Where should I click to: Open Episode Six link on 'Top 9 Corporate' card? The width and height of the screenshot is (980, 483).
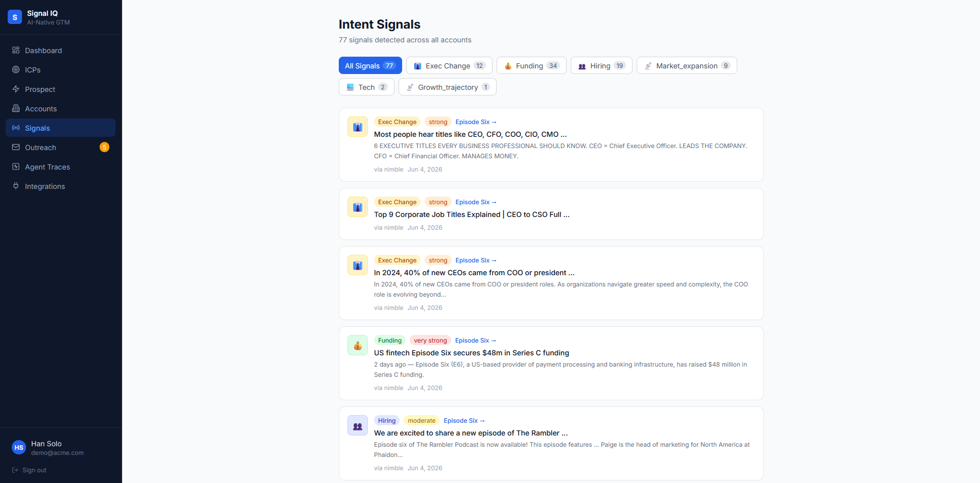click(476, 202)
